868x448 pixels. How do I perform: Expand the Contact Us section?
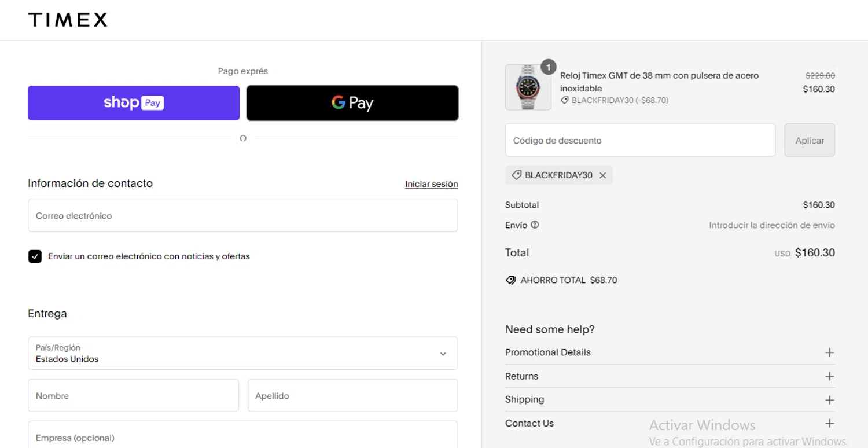pyautogui.click(x=670, y=424)
